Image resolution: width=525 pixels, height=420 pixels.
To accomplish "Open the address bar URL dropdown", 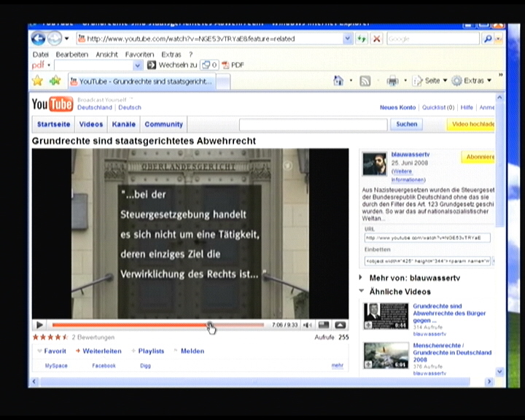I will tap(348, 39).
